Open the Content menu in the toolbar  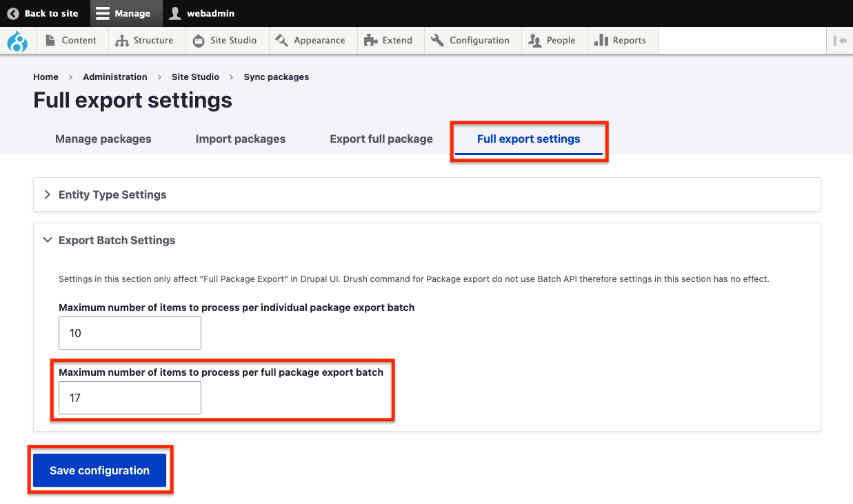pyautogui.click(x=71, y=41)
